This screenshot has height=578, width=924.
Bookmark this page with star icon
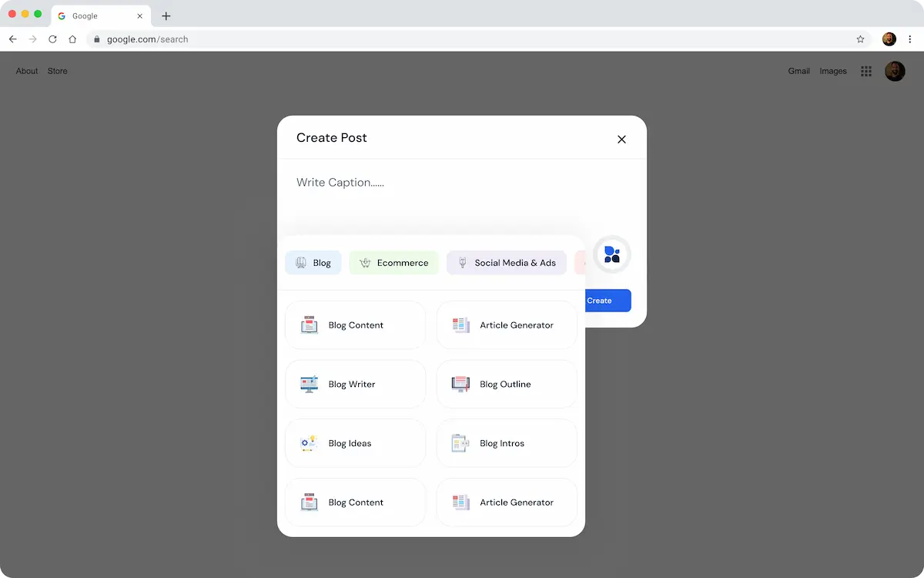tap(860, 39)
